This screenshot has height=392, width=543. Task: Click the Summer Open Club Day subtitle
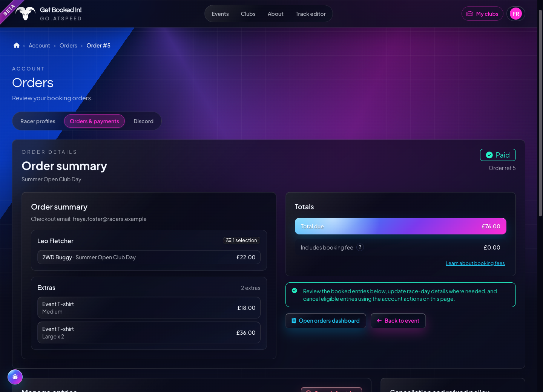pos(51,179)
